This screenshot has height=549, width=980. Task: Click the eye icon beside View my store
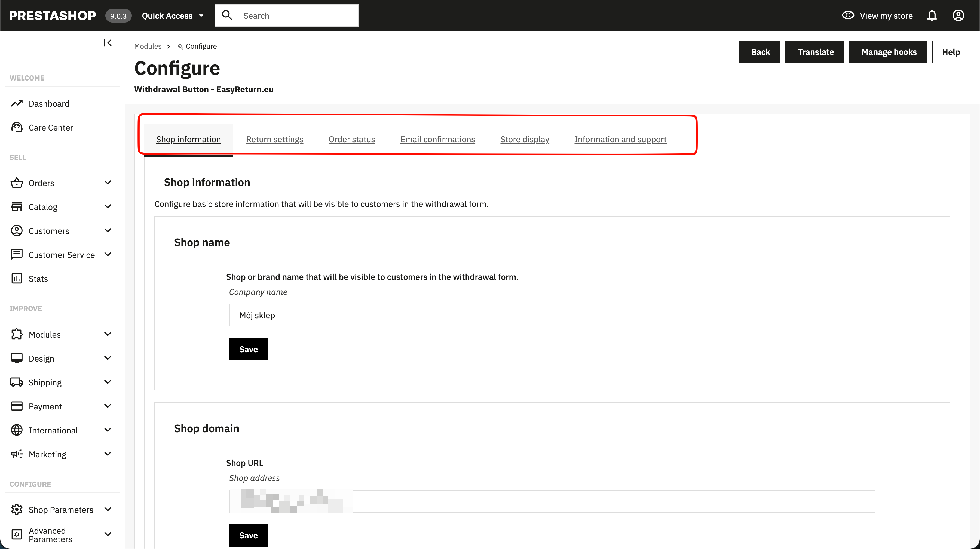point(848,15)
